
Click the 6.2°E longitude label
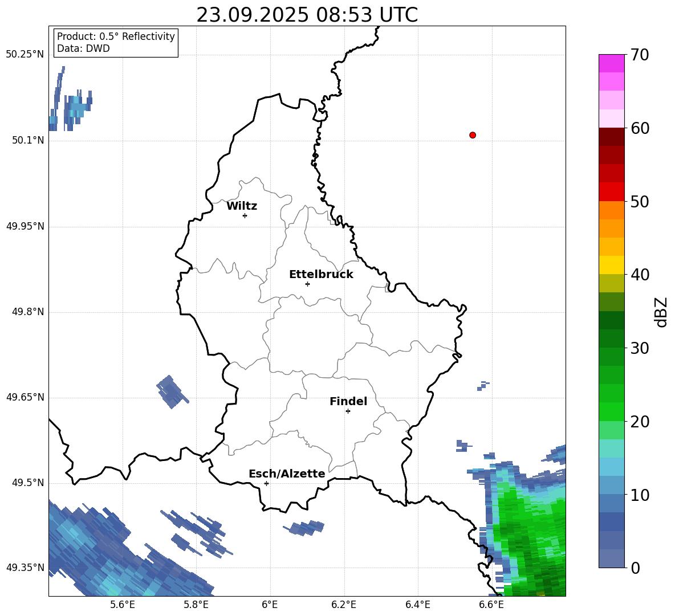click(x=344, y=605)
